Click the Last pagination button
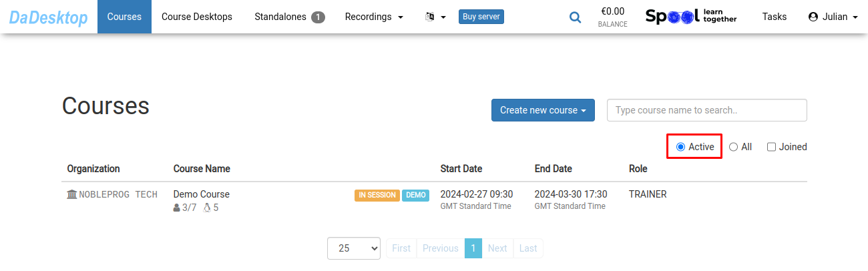The width and height of the screenshot is (868, 271). pos(528,248)
